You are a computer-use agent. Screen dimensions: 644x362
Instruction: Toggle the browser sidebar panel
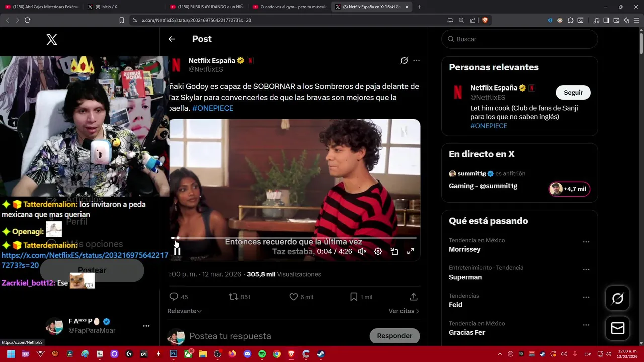[x=606, y=20]
